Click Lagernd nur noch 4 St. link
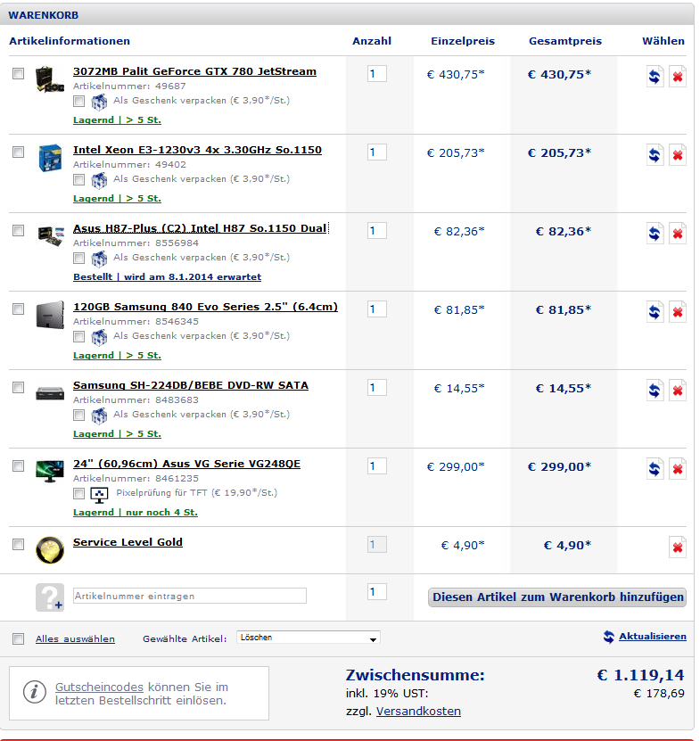 coord(136,512)
